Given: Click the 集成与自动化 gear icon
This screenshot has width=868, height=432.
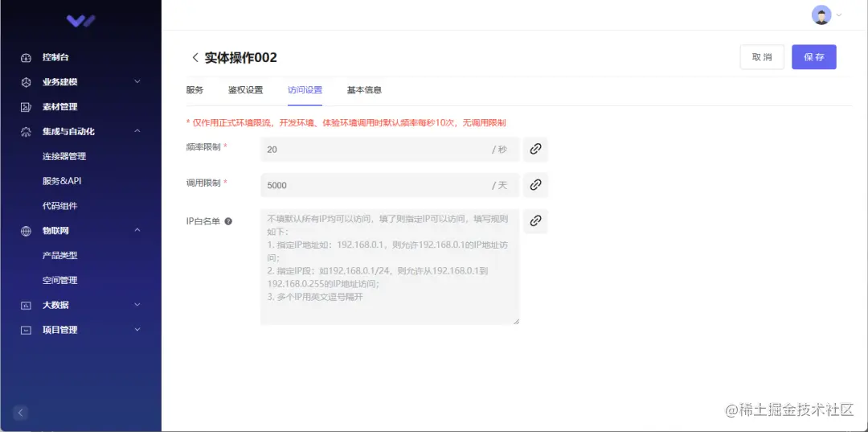Looking at the screenshot, I should 26,132.
